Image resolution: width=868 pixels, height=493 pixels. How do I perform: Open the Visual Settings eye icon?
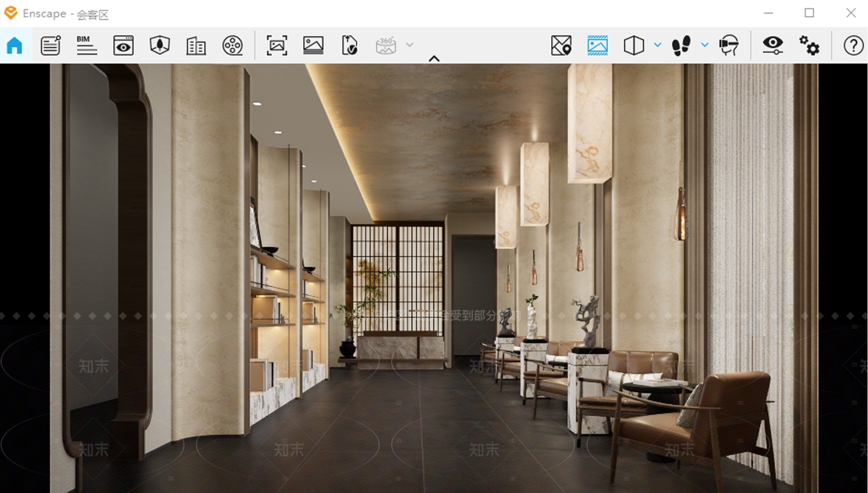(773, 46)
